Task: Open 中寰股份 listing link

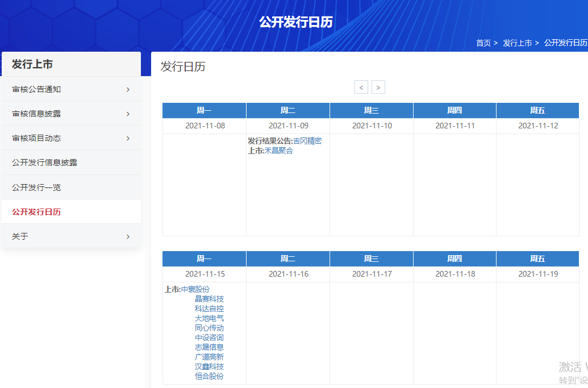Action: 195,289
